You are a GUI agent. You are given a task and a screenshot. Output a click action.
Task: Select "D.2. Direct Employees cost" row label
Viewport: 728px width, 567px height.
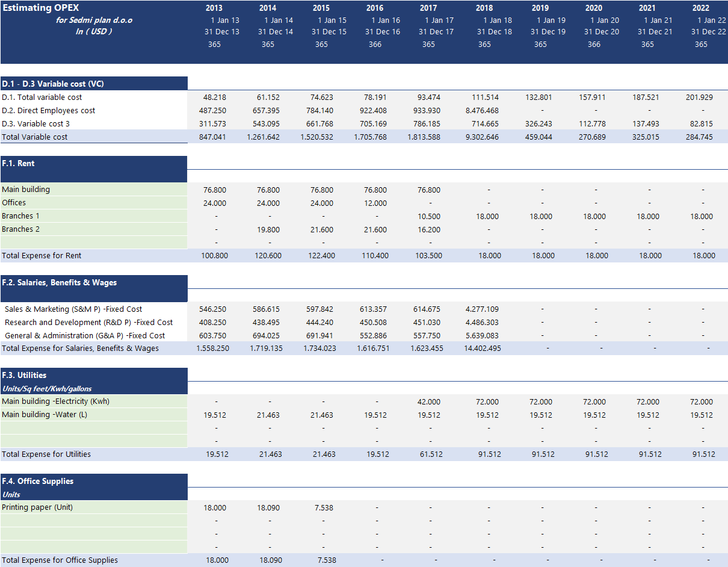[x=49, y=111]
